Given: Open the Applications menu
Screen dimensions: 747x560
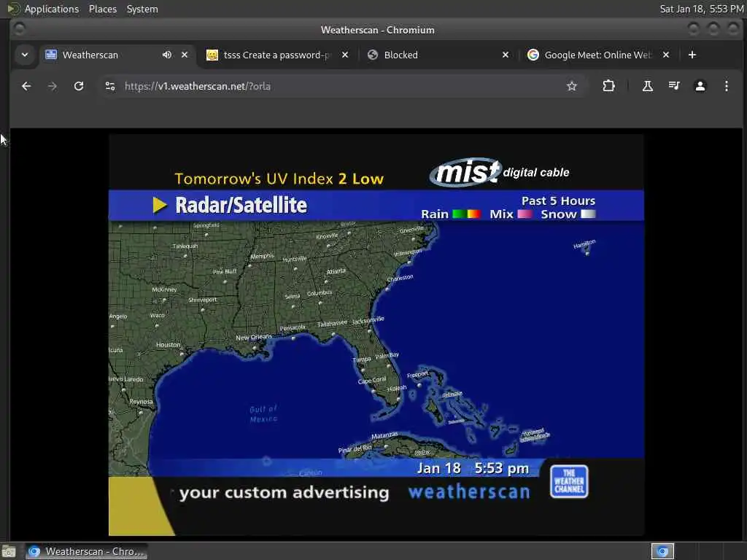Looking at the screenshot, I should tap(52, 9).
